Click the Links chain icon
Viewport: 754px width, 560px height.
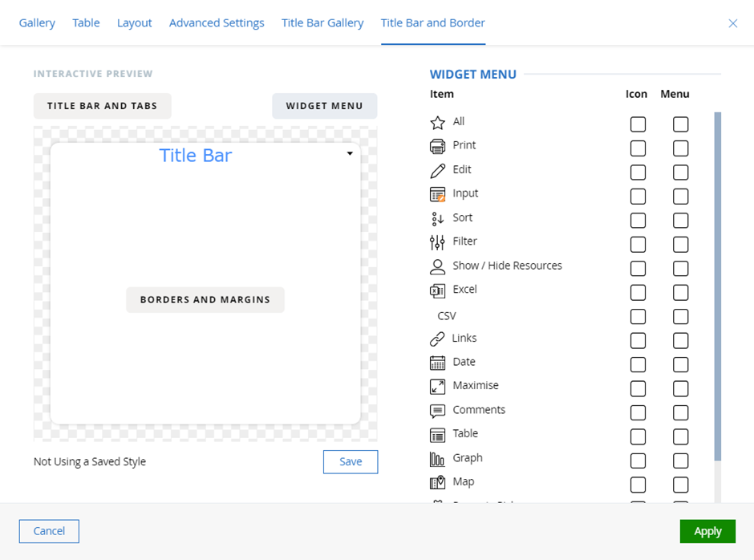tap(437, 339)
